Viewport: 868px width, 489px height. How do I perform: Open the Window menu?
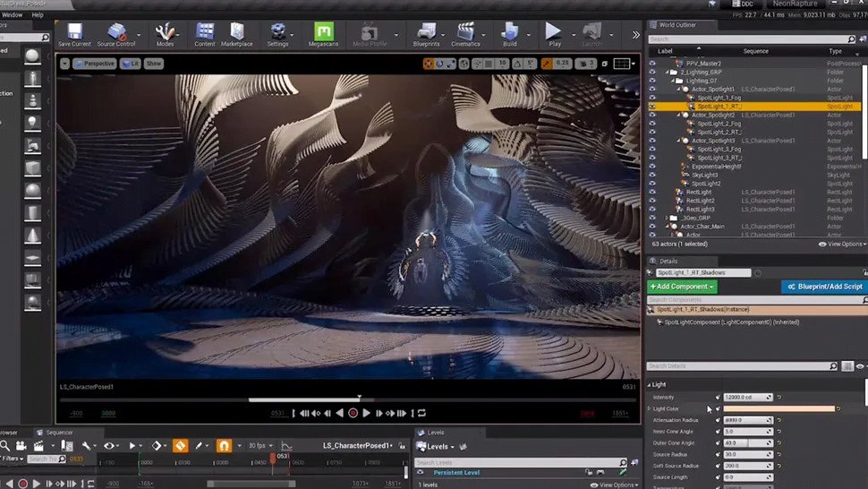click(12, 15)
